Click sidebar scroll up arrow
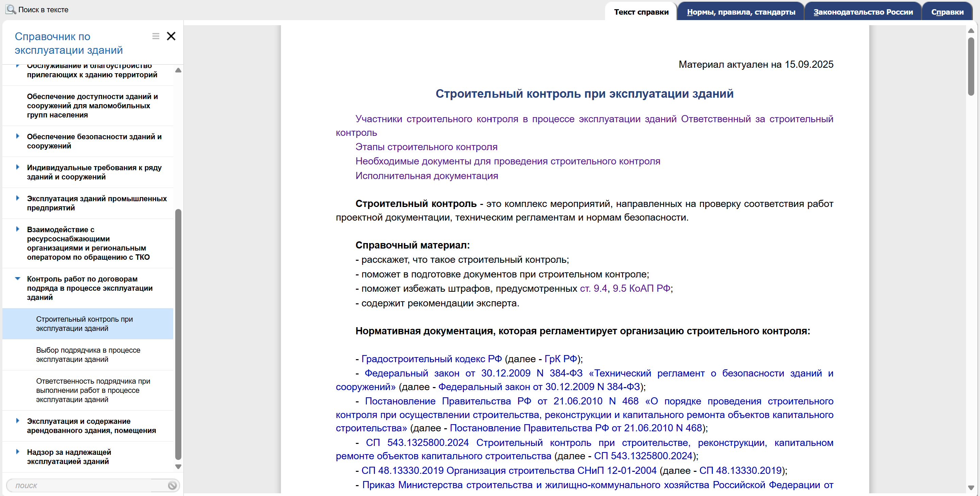The height and width of the screenshot is (496, 980). (178, 70)
